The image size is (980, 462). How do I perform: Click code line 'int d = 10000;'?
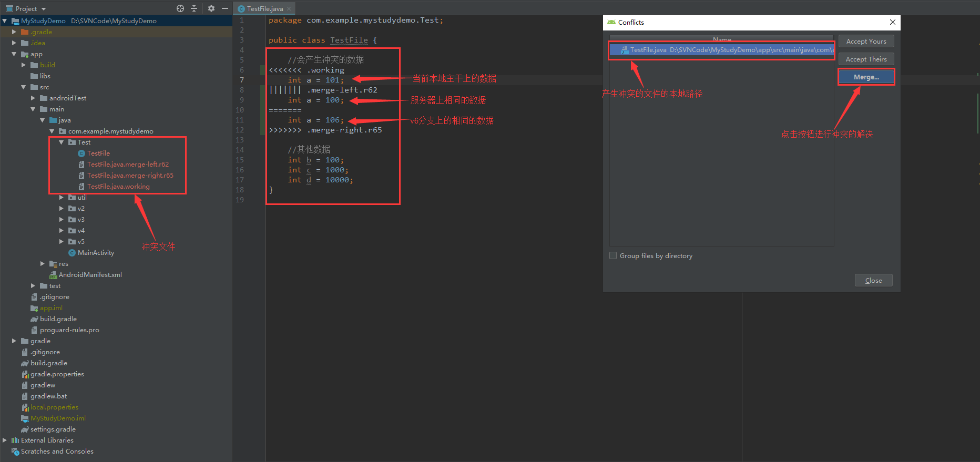pyautogui.click(x=321, y=180)
